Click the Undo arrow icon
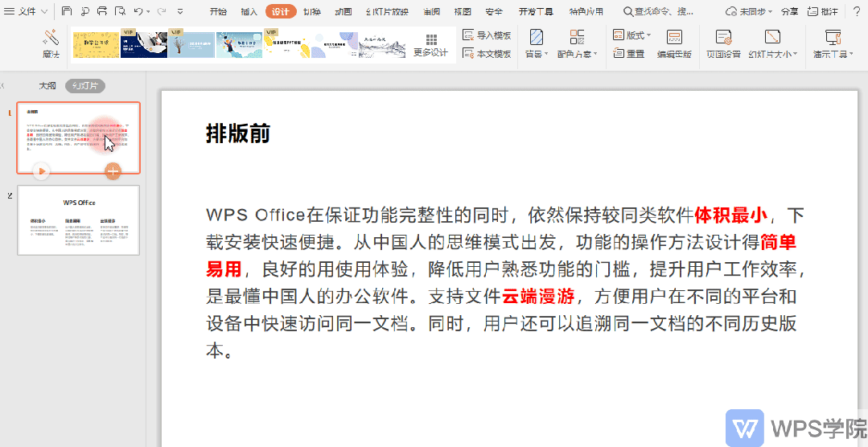 click(x=138, y=11)
